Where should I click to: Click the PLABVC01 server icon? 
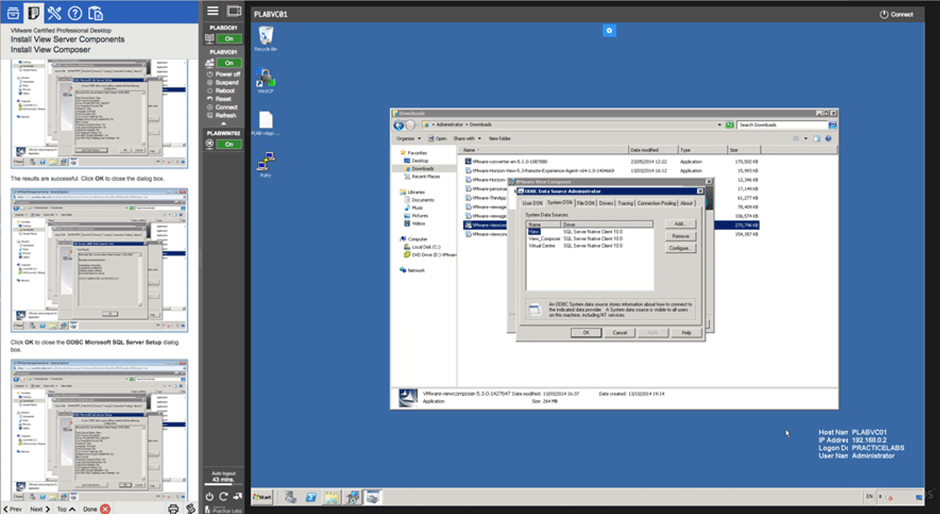(x=210, y=62)
